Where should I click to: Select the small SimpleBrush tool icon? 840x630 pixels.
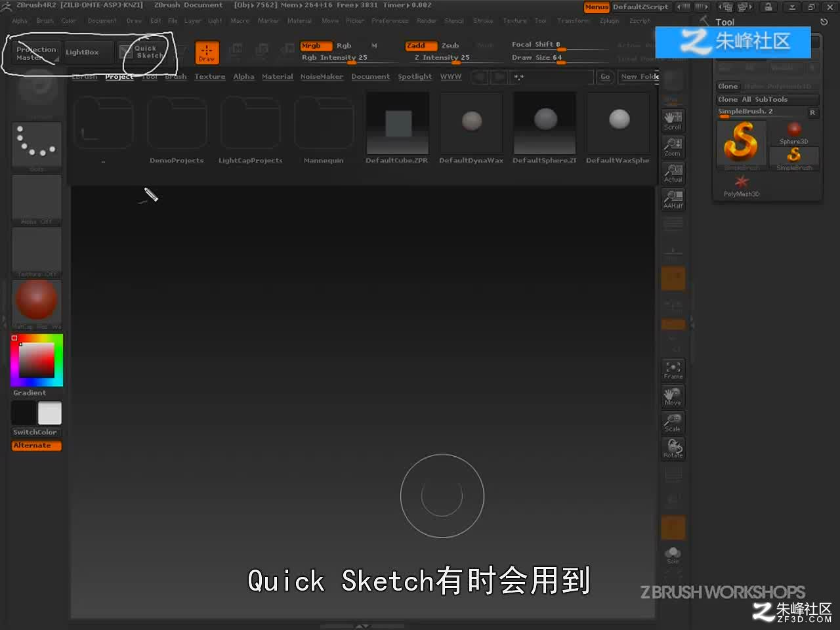click(794, 159)
